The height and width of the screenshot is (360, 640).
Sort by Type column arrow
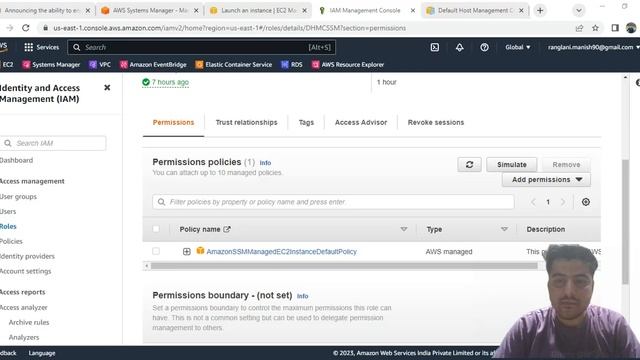(504, 229)
